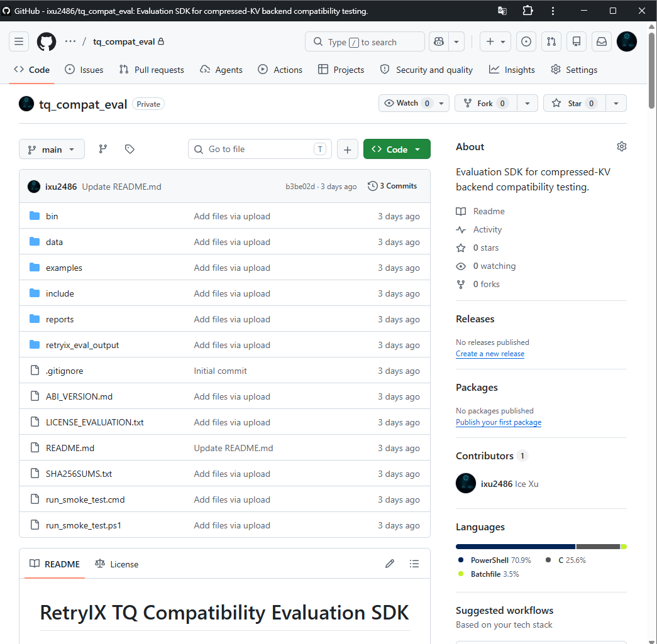The width and height of the screenshot is (657, 644).
Task: Select the License tab in README panel
Action: [x=117, y=564]
